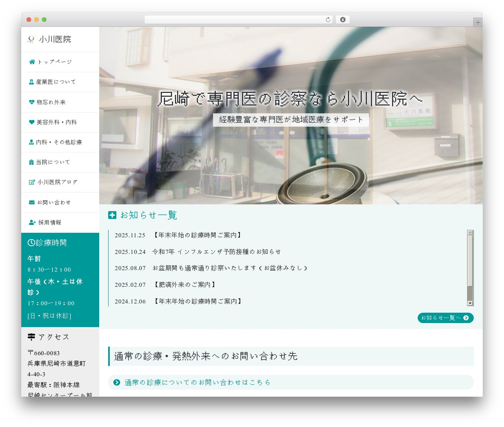Viewport: 504px width, 427px height.
Task: Click the 小川医院 site title
Action: (55, 39)
